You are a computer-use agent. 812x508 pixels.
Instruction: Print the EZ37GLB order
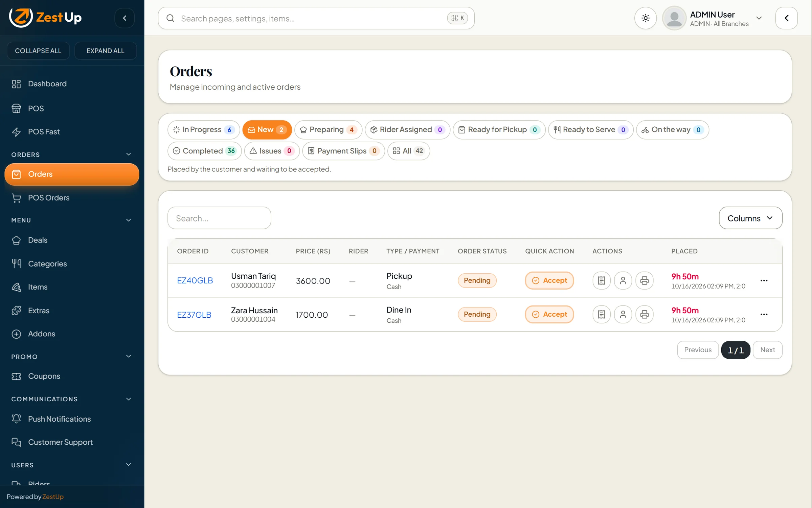(x=644, y=314)
